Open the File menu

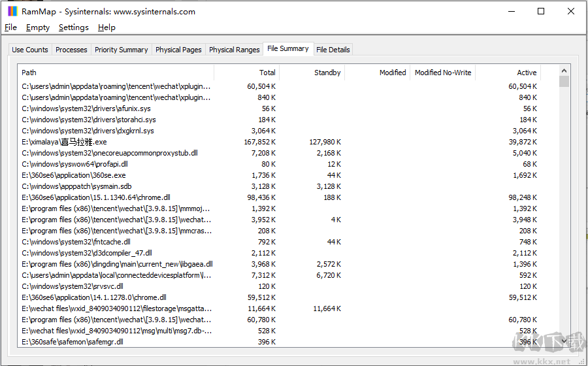[x=10, y=27]
